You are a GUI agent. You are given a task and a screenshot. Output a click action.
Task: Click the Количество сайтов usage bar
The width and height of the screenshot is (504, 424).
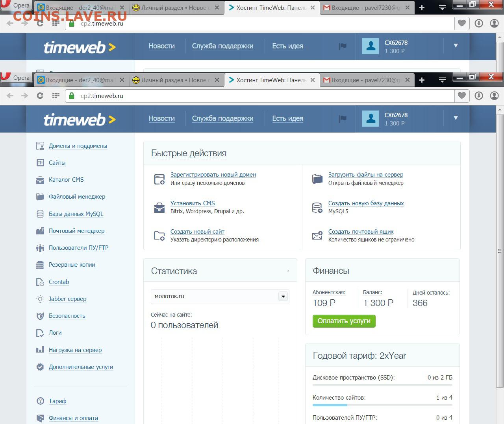tap(382, 405)
